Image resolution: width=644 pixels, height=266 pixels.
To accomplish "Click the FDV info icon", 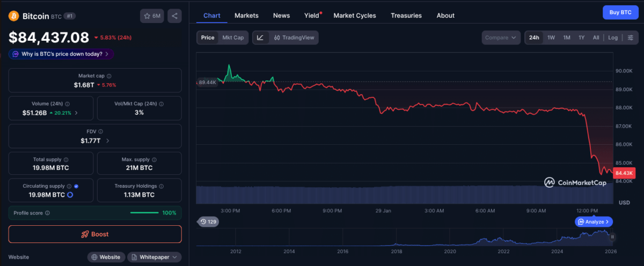I will click(101, 131).
